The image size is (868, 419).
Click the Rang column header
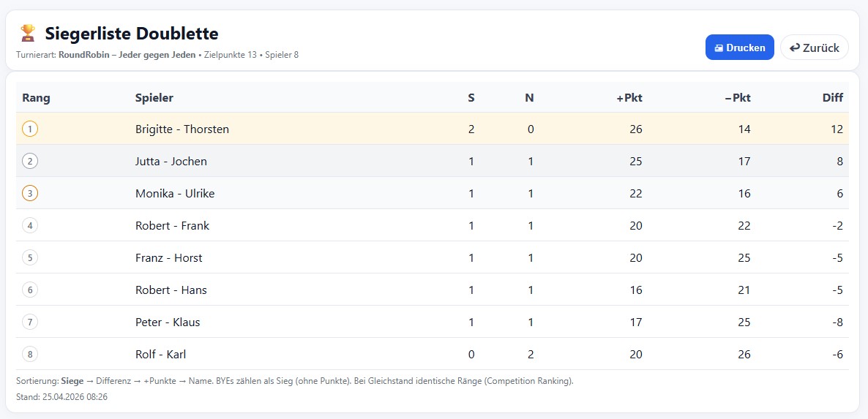36,98
